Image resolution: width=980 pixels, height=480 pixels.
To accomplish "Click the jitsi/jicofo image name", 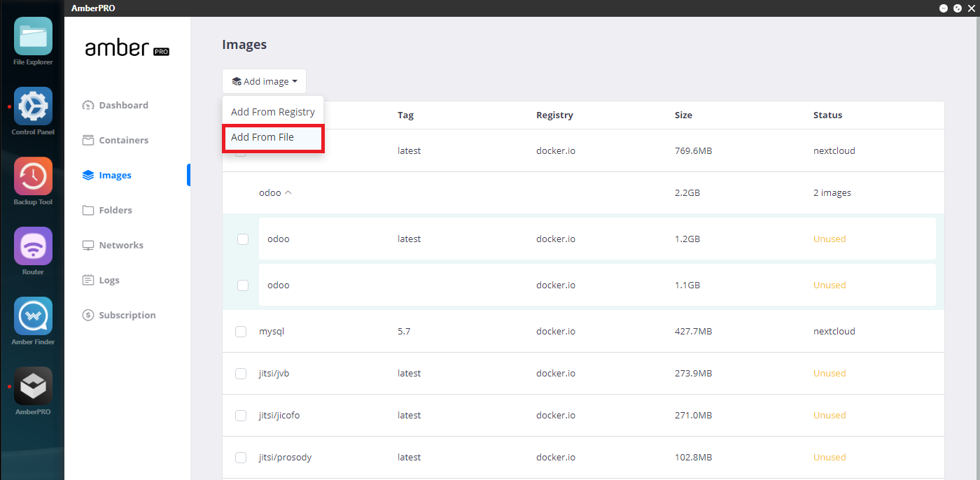I will (x=279, y=416).
